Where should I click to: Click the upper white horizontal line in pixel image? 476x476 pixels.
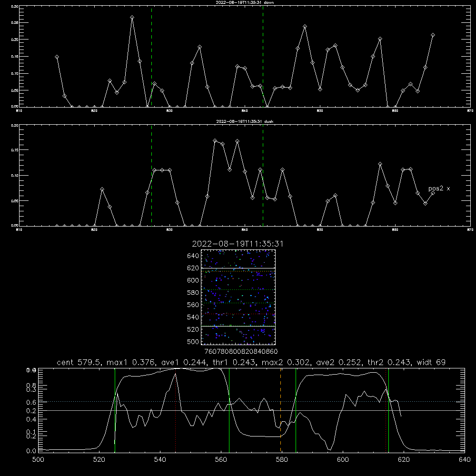coord(238,268)
